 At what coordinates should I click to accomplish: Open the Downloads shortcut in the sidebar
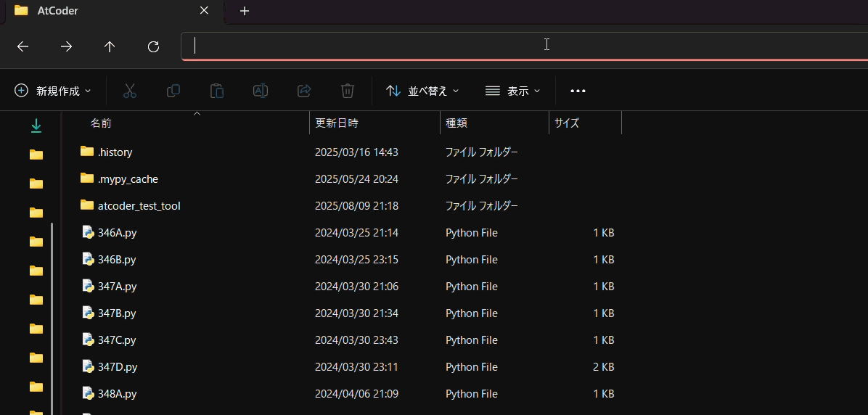click(36, 126)
